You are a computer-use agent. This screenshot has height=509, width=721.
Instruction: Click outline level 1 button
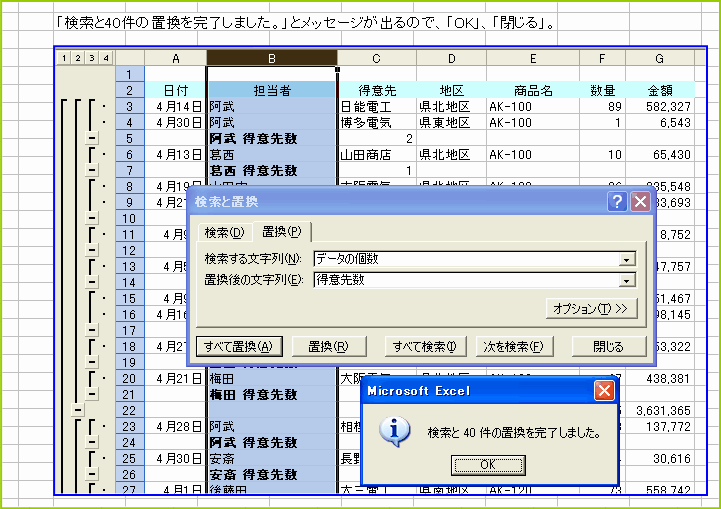click(64, 58)
